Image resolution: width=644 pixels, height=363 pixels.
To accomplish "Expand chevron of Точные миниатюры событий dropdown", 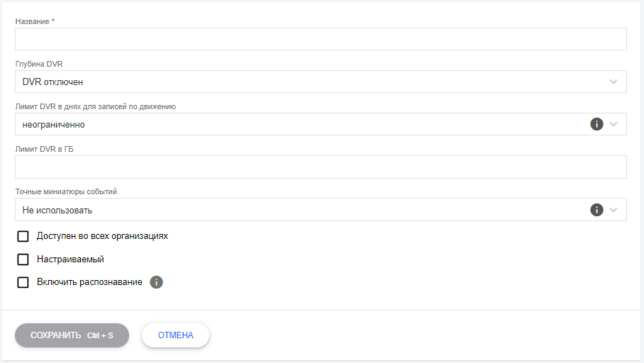I will (614, 210).
